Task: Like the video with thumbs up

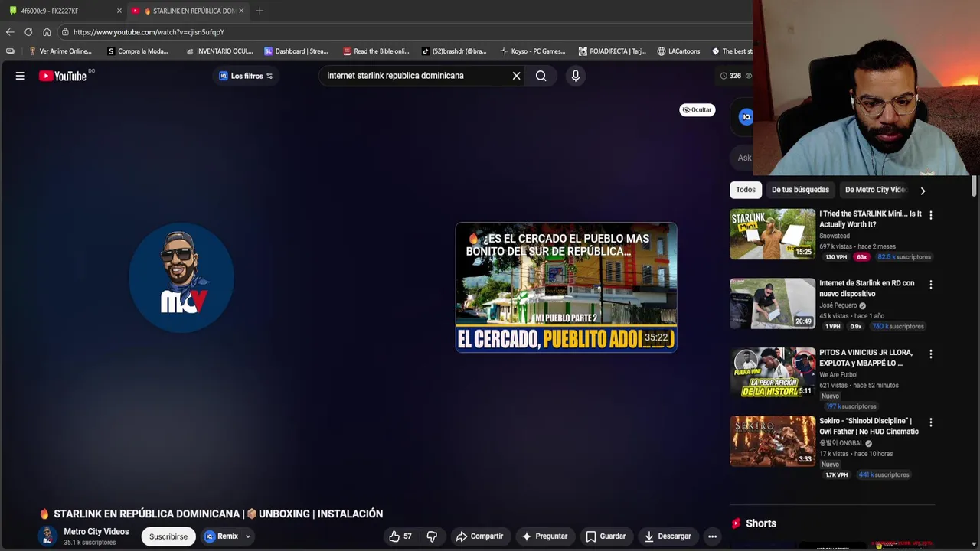Action: [400, 536]
